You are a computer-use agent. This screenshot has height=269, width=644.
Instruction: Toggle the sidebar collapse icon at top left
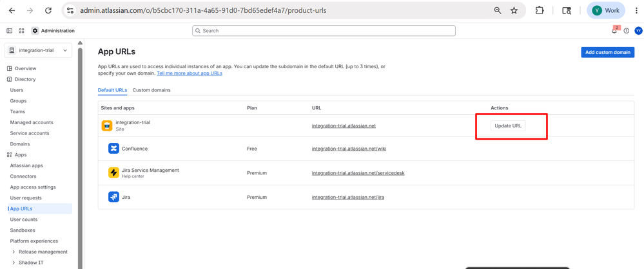click(x=10, y=31)
